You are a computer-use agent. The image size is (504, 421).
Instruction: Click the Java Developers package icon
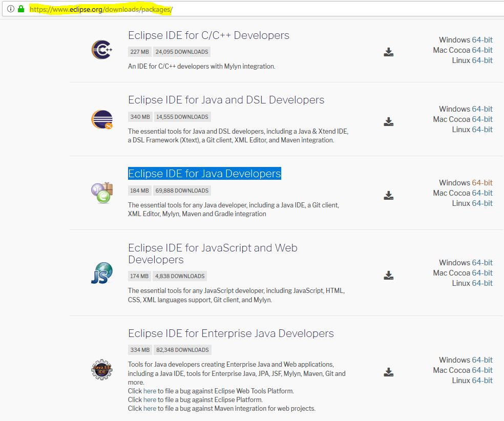[x=101, y=193]
